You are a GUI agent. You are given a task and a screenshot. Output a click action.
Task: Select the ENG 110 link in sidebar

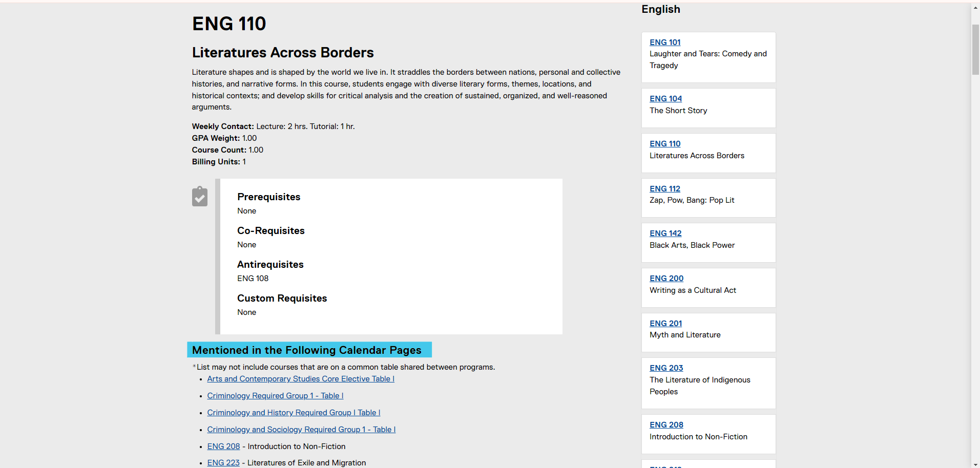tap(665, 144)
